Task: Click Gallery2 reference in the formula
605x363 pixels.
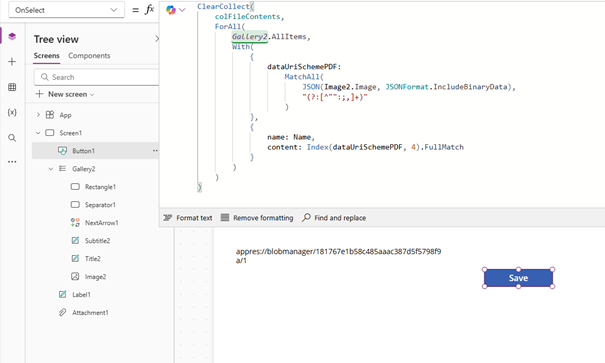Action: [250, 37]
